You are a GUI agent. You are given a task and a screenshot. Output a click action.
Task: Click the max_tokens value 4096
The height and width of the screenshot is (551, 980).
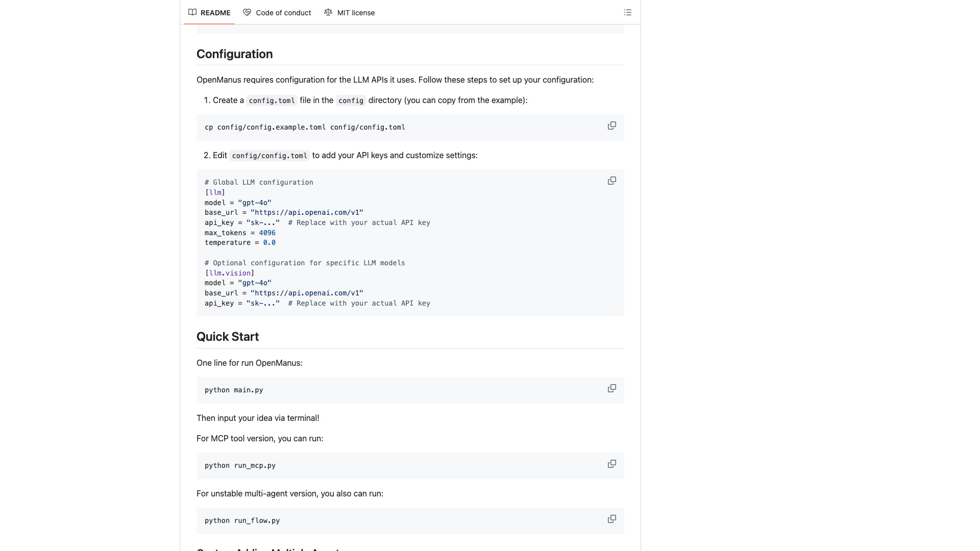(x=267, y=233)
